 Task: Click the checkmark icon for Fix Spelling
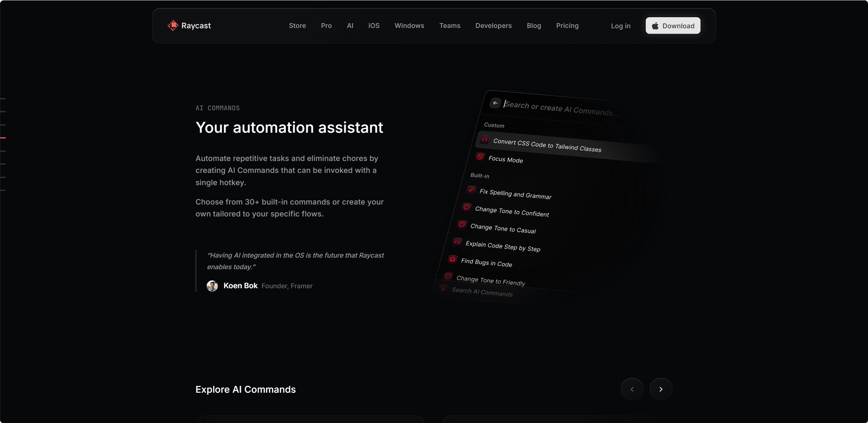click(471, 190)
